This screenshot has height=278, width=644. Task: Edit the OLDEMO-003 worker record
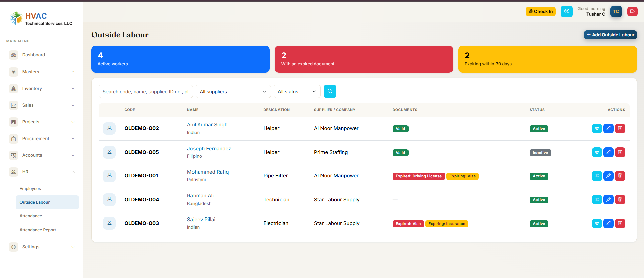tap(608, 223)
